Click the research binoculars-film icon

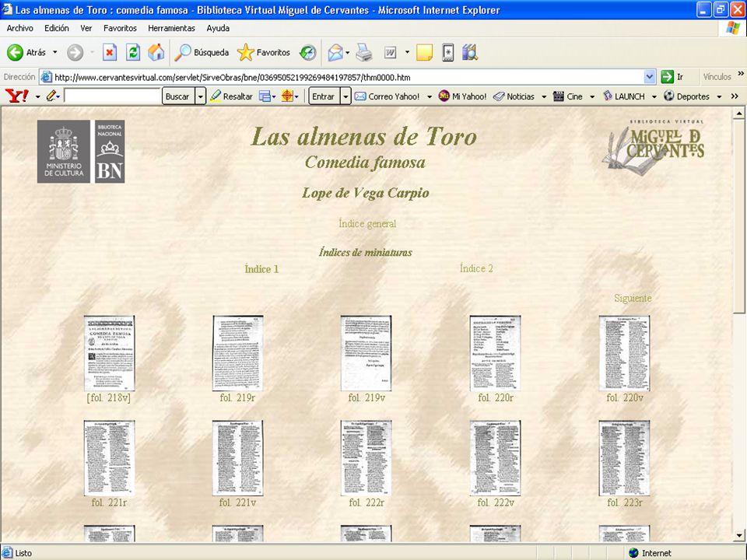(x=470, y=52)
